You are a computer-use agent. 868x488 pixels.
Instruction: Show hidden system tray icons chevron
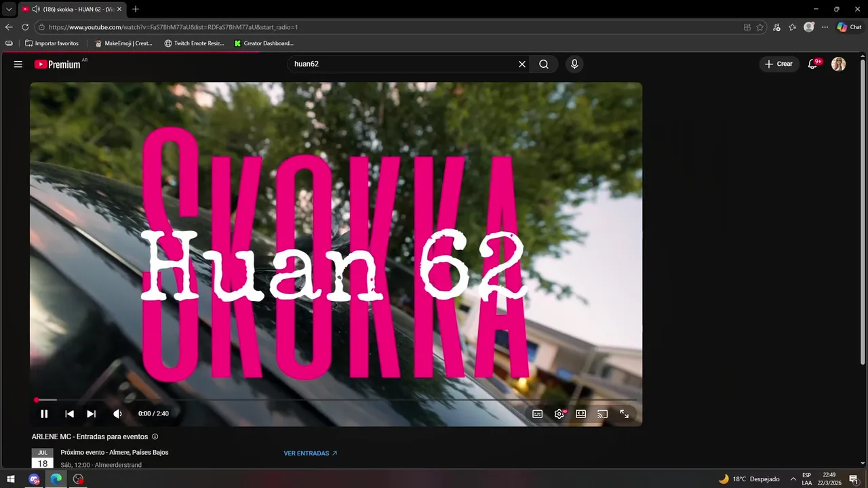pos(793,479)
